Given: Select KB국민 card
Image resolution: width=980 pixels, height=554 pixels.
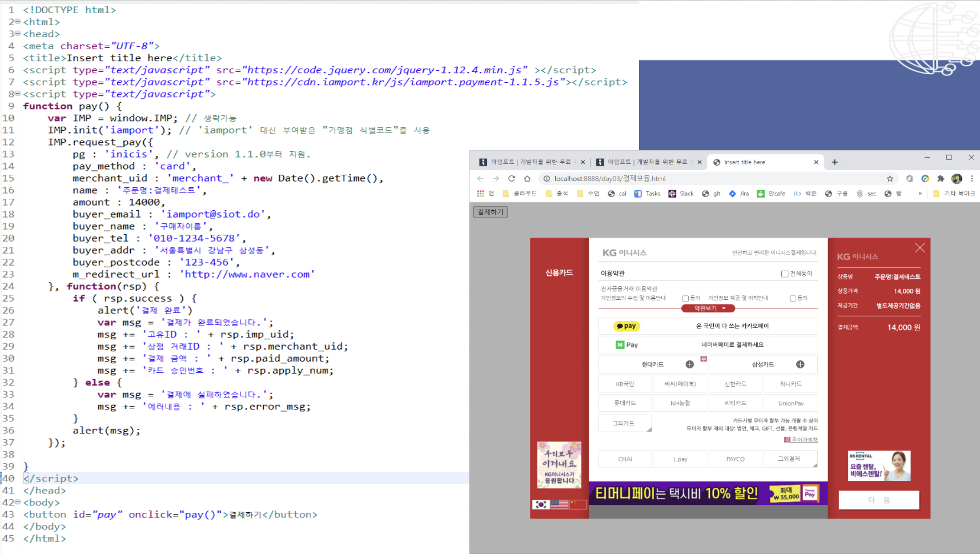Looking at the screenshot, I should [x=625, y=384].
